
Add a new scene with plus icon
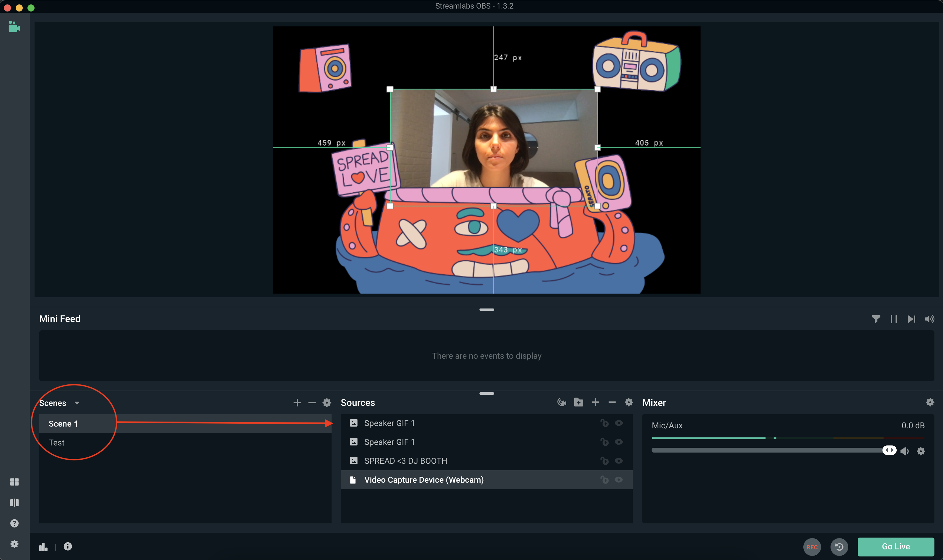tap(297, 403)
